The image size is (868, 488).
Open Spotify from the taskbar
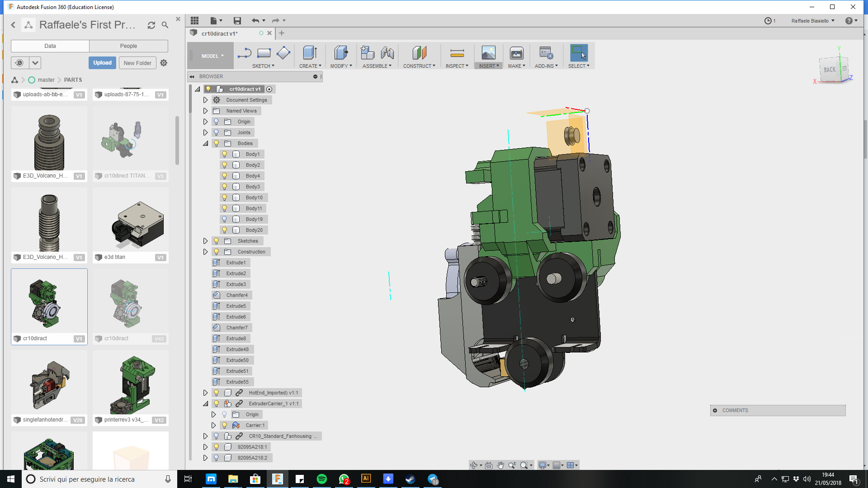click(x=322, y=479)
